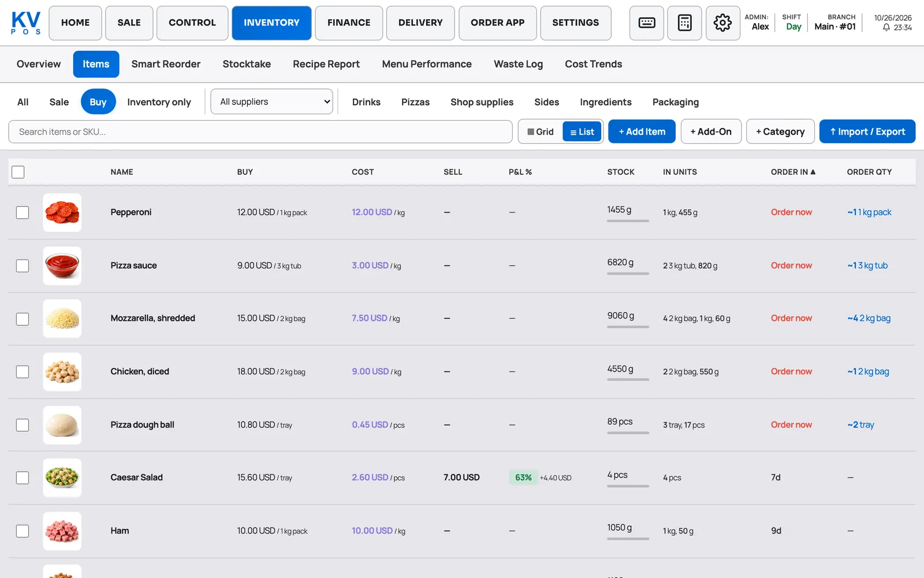This screenshot has height=578, width=924.
Task: Switch to List view
Action: pyautogui.click(x=582, y=132)
